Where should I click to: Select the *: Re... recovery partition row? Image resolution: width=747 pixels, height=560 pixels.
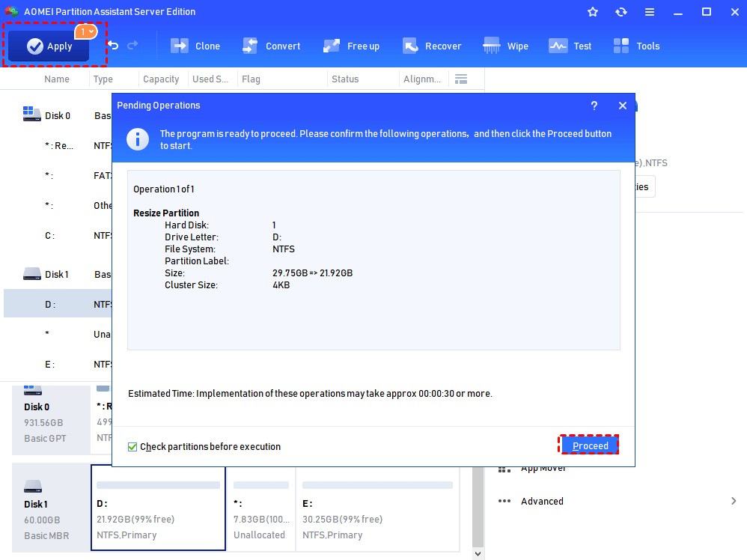[58, 145]
